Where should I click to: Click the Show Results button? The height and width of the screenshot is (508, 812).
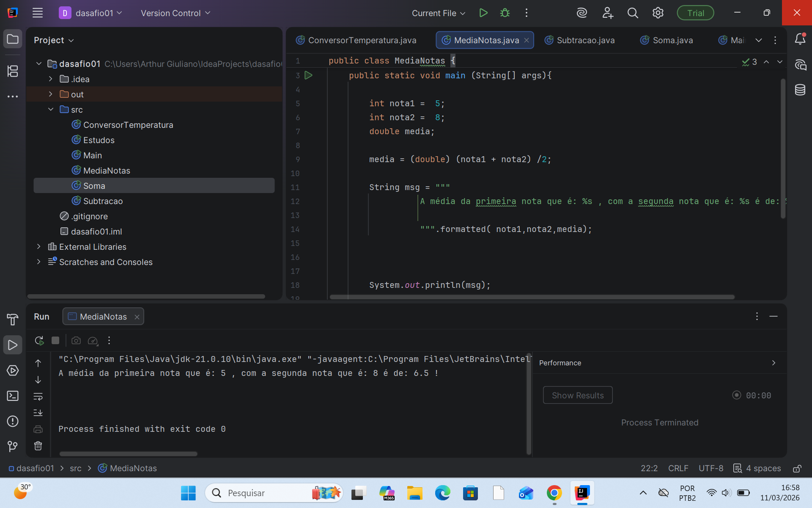coord(577,395)
